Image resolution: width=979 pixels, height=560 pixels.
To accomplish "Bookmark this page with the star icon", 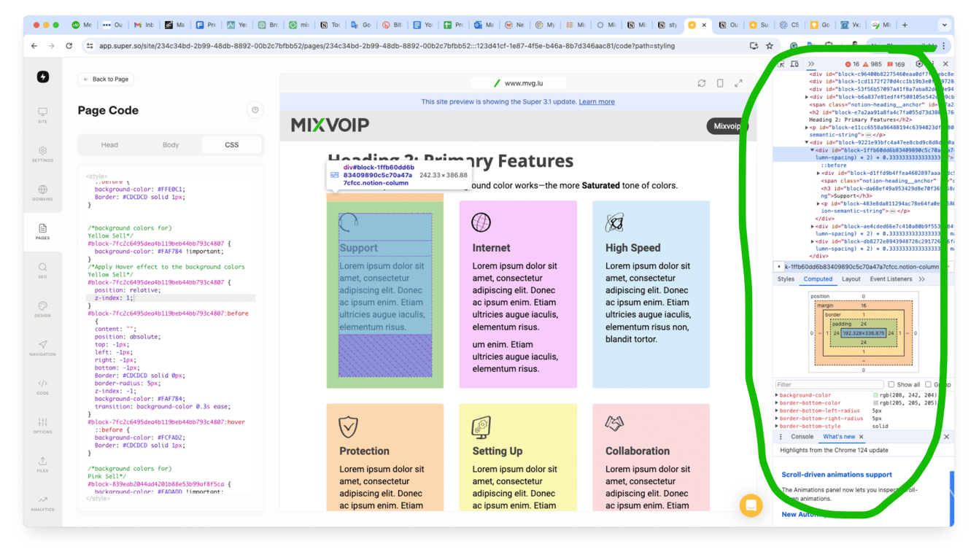I will click(770, 46).
